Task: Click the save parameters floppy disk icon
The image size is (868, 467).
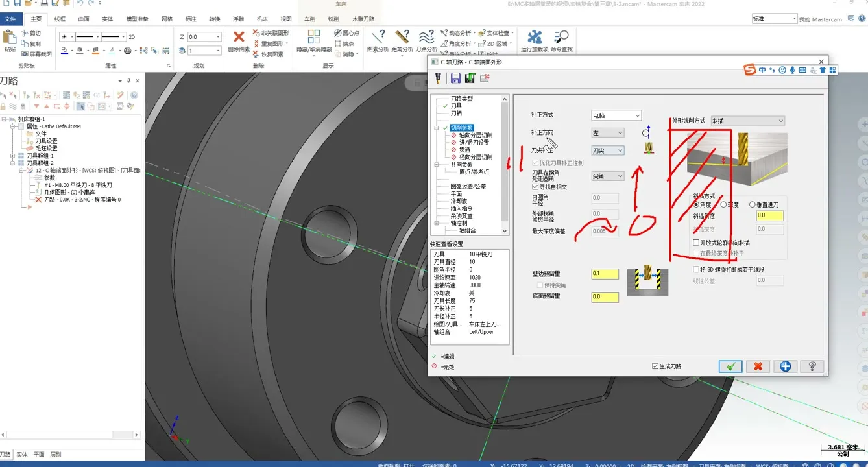Action: (455, 78)
